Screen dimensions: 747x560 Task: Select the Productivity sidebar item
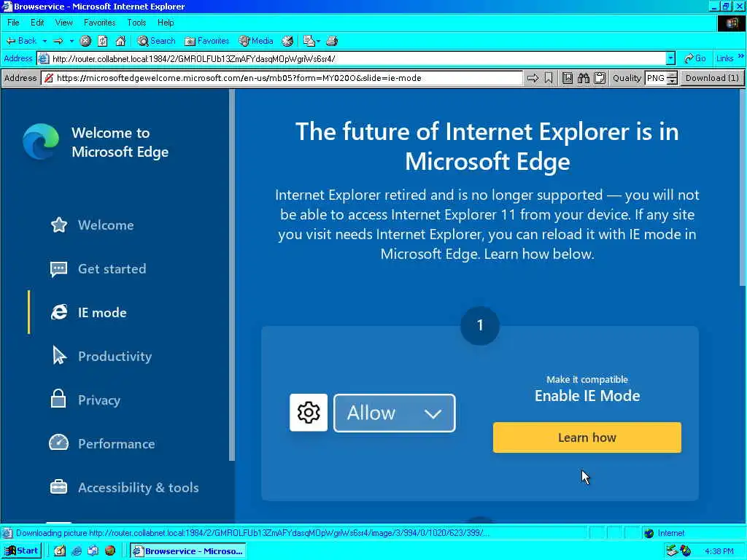101,356
